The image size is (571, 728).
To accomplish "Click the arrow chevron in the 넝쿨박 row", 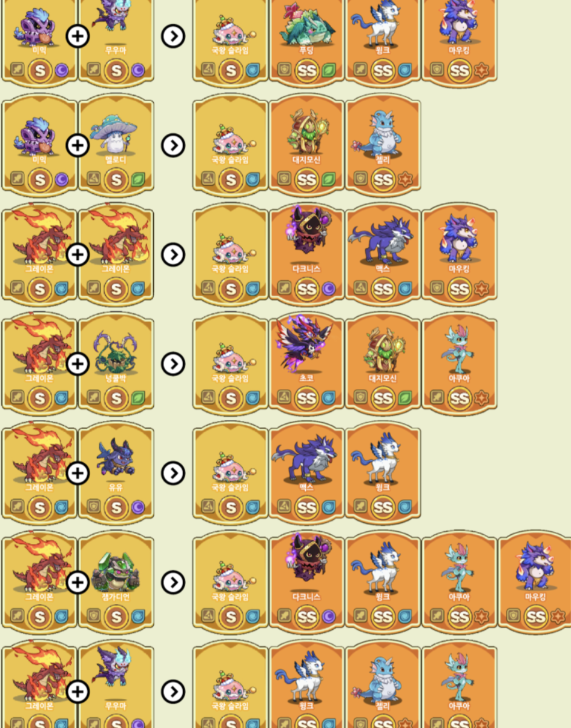I will (x=173, y=363).
